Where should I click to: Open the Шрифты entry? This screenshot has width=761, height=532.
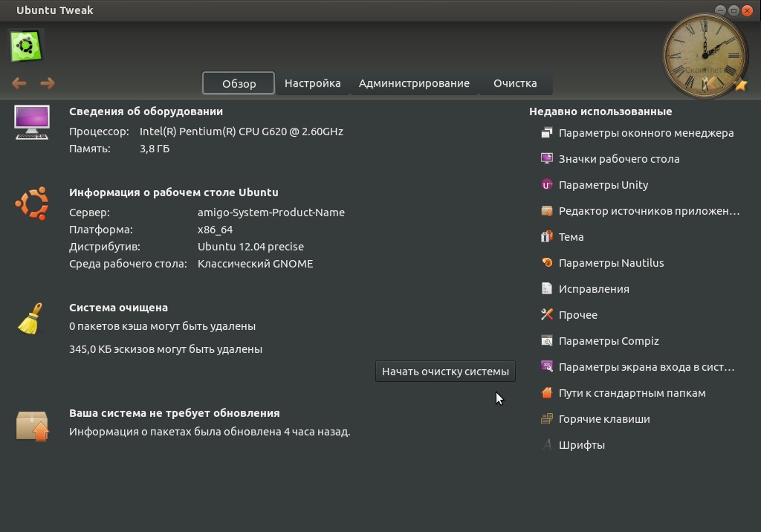581,444
